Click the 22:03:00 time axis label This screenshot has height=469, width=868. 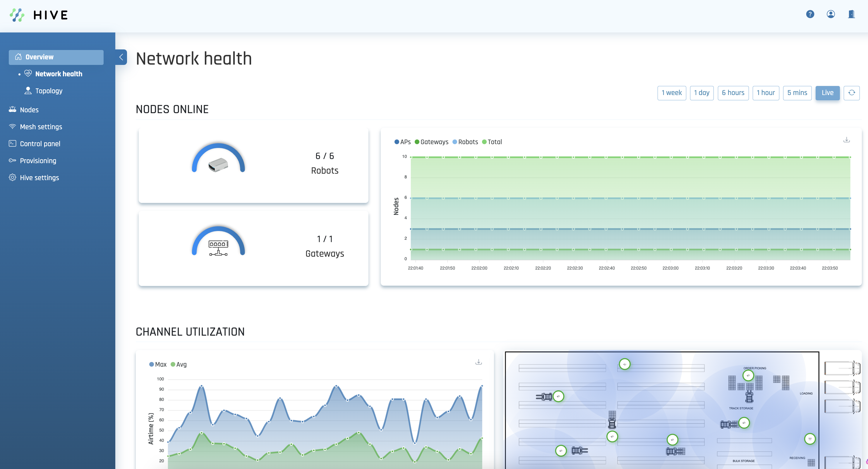(x=670, y=268)
